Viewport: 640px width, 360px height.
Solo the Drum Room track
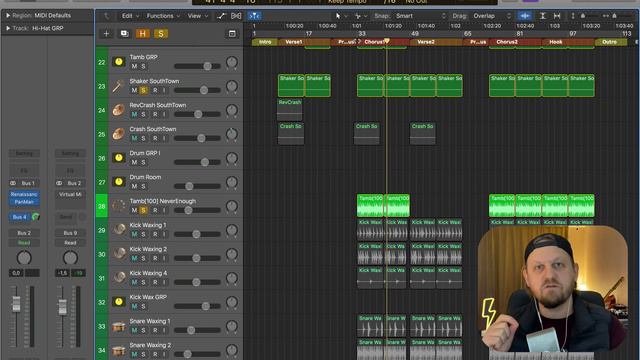pyautogui.click(x=143, y=186)
